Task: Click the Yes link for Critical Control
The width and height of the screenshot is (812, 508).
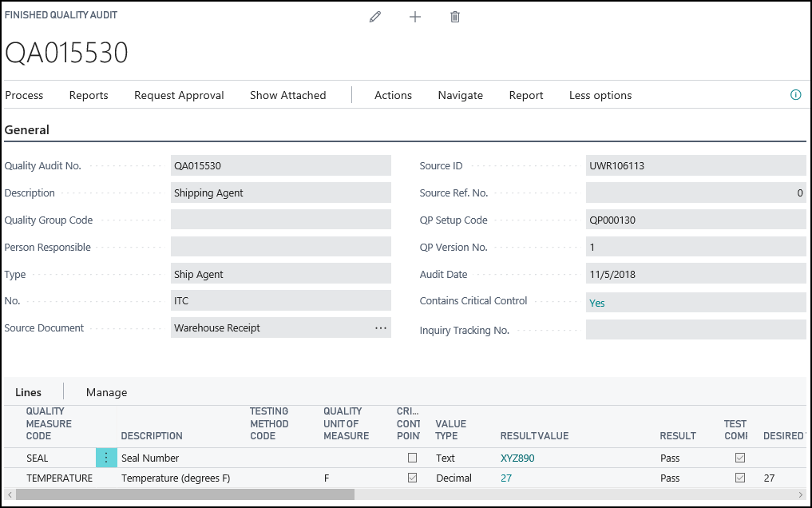Action: click(596, 303)
